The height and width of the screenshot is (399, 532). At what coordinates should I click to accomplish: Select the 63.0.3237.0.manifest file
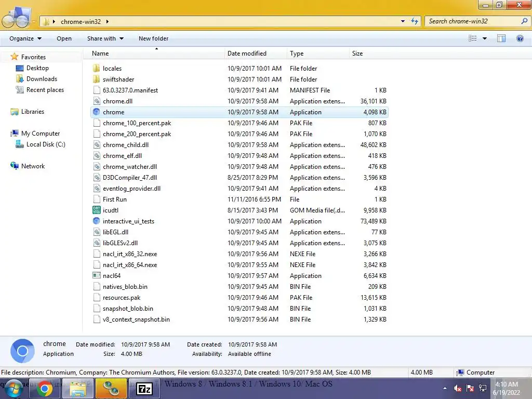pos(239,90)
